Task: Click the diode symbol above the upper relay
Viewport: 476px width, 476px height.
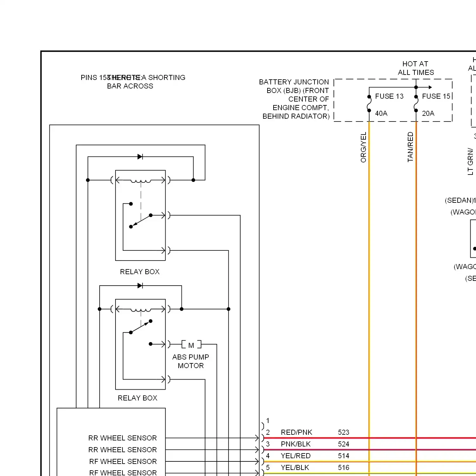Action: [x=140, y=156]
